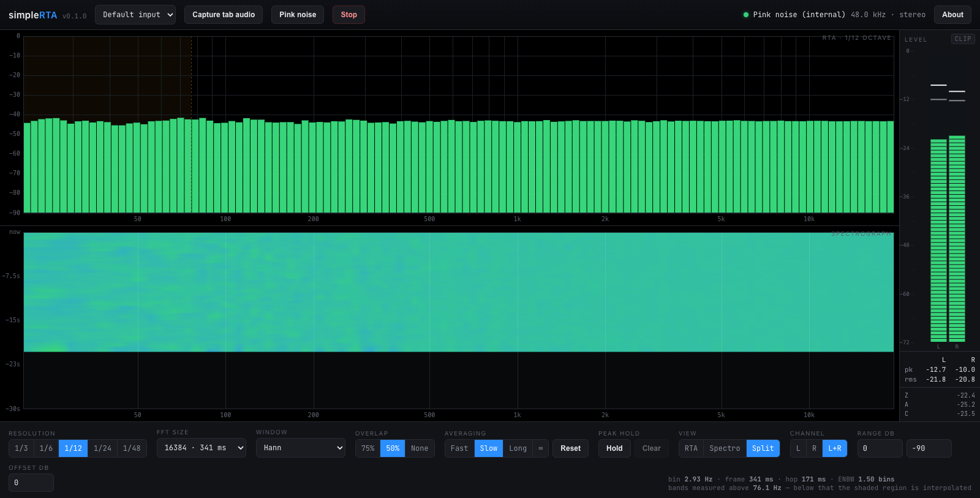Stop the audio analysis
The height and width of the screenshot is (498, 980).
[x=349, y=15]
